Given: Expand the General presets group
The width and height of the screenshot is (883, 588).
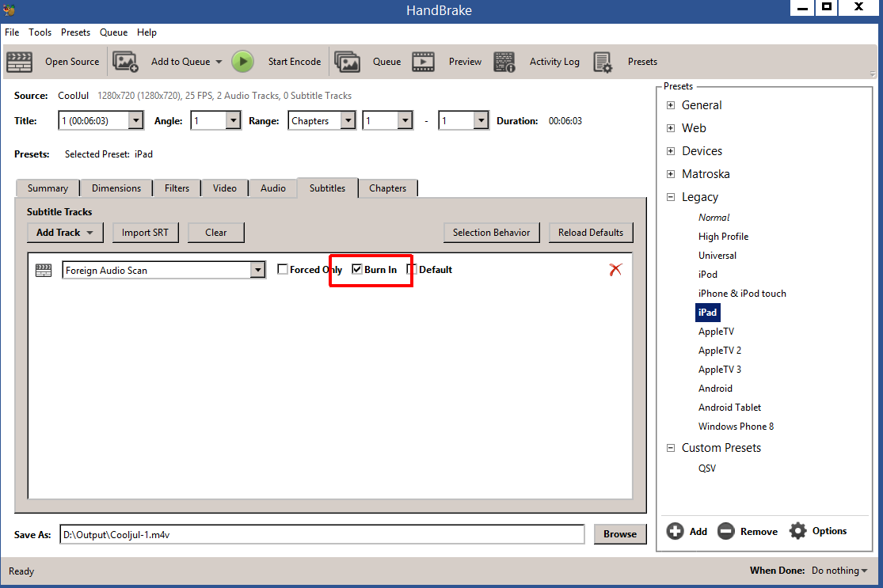Looking at the screenshot, I should [671, 105].
